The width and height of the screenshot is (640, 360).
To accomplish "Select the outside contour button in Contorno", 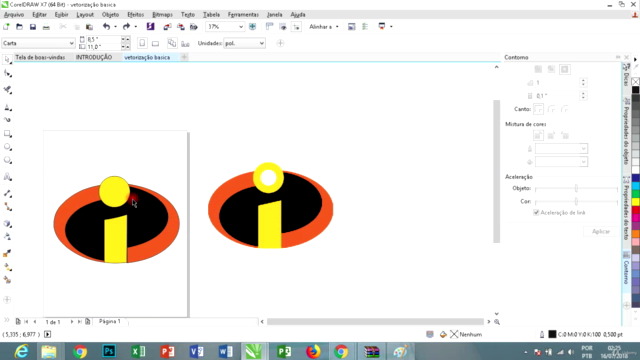I will [x=564, y=69].
